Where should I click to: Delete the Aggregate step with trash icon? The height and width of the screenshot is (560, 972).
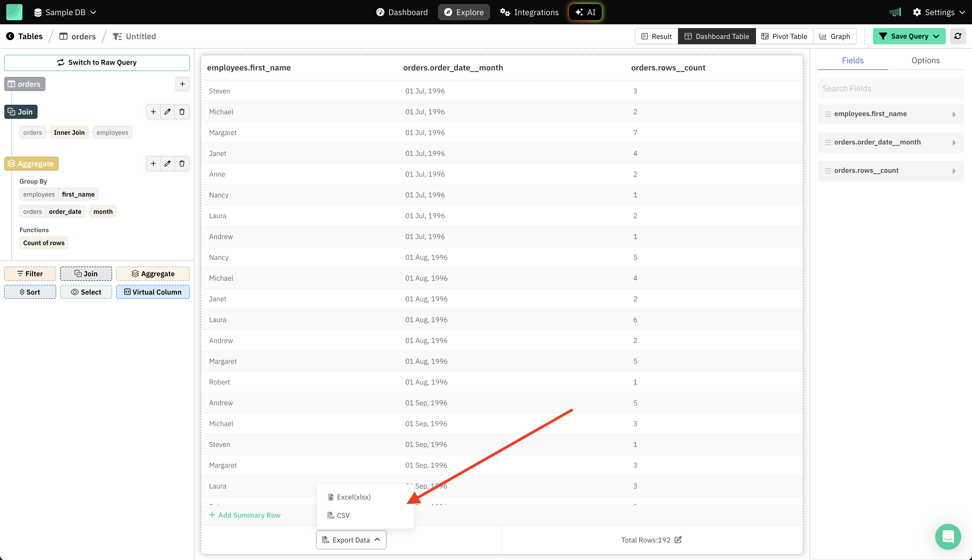tap(182, 163)
